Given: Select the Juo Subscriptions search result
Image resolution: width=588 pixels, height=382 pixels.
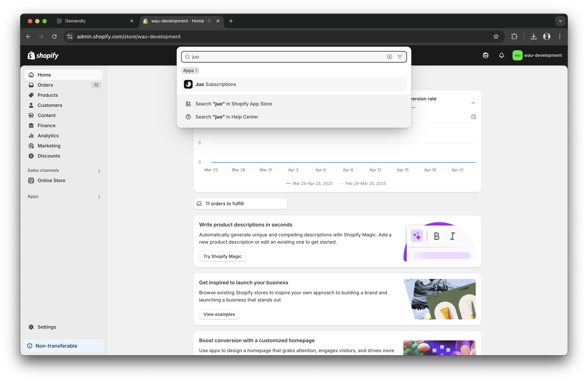Looking at the screenshot, I should pos(215,84).
